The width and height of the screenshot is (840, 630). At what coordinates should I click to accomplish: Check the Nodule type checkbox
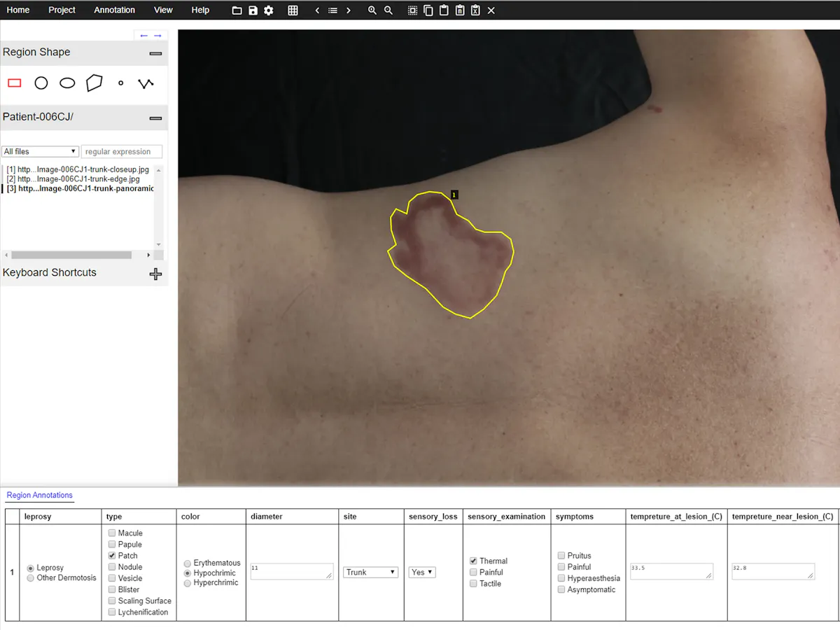[x=112, y=567]
